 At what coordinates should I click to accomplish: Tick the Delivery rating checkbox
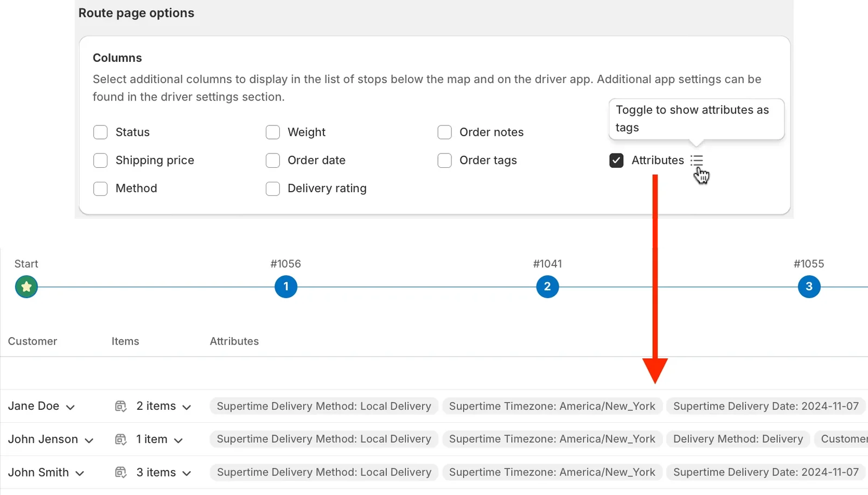pos(273,189)
